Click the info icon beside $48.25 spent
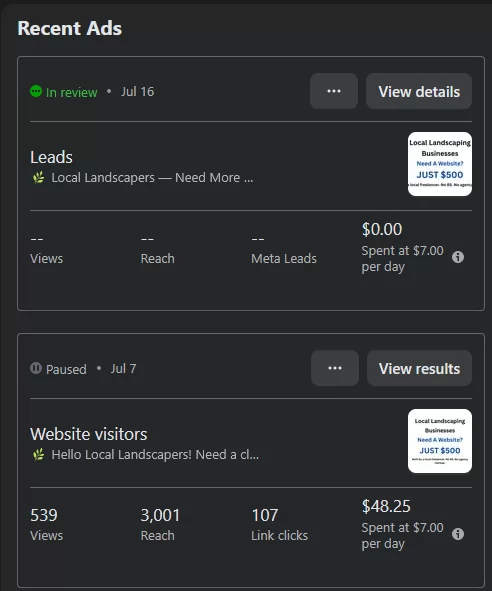The width and height of the screenshot is (492, 591). 458,534
